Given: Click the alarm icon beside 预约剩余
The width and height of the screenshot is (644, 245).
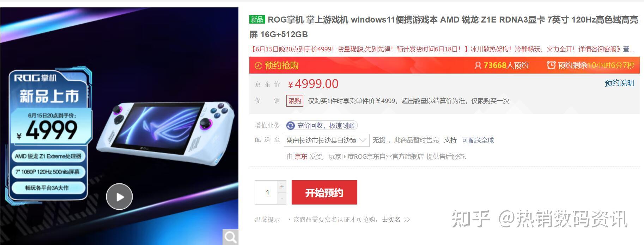Looking at the screenshot, I should point(551,65).
